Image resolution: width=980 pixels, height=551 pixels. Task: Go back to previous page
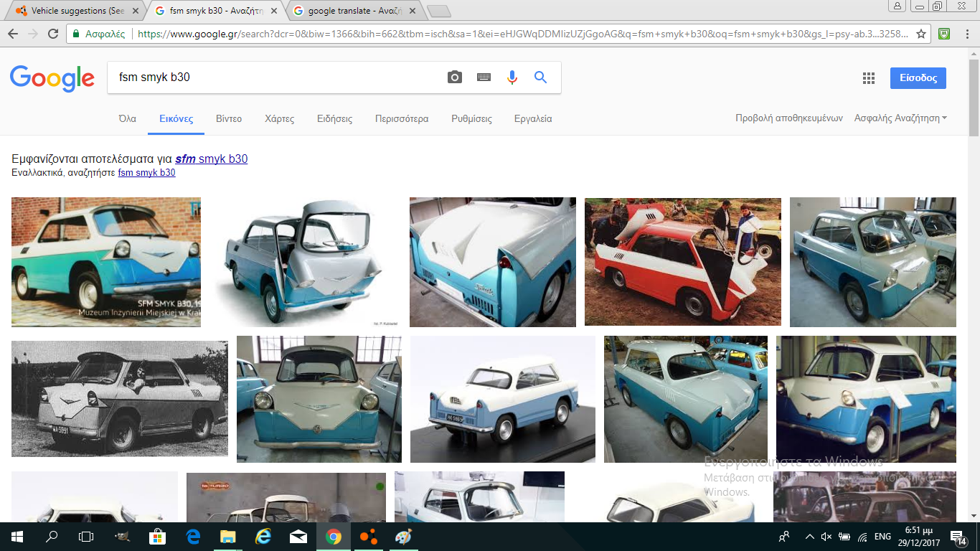pyautogui.click(x=13, y=34)
